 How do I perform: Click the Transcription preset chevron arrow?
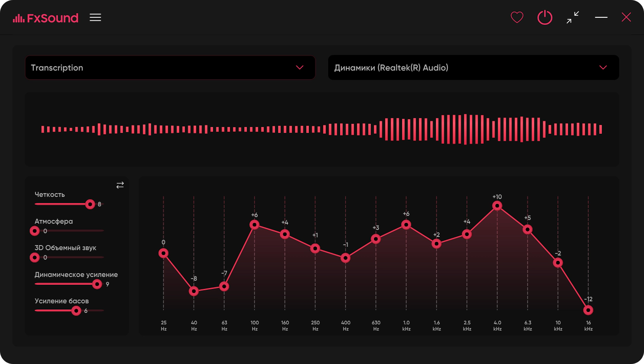300,68
